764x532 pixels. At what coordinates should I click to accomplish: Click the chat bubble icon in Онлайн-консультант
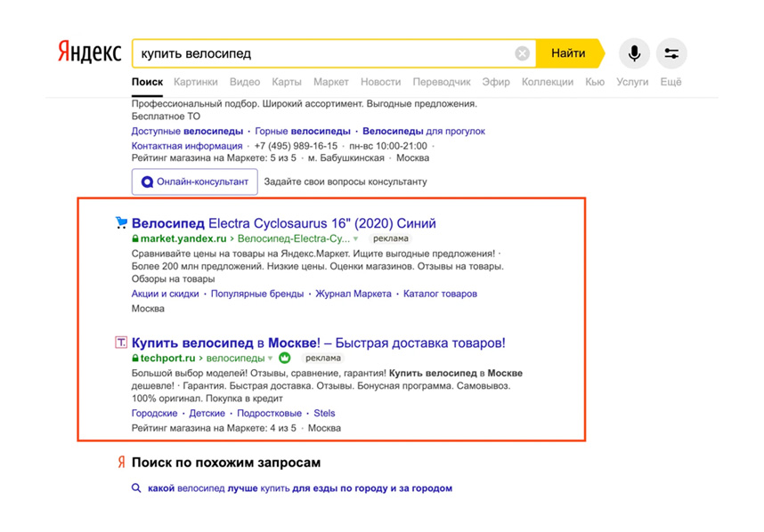click(x=147, y=182)
